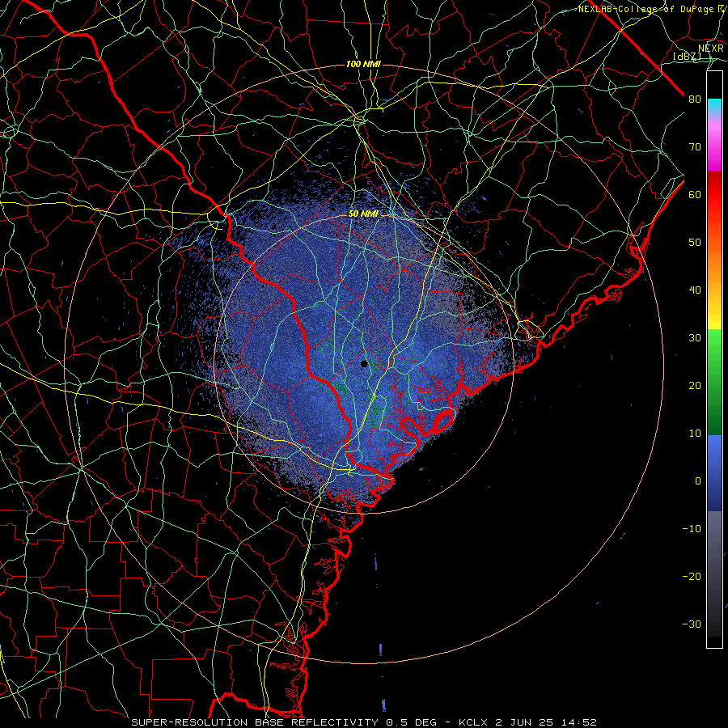Image resolution: width=728 pixels, height=728 pixels.
Task: Select the 10 value on the dBZ scale
Action: [x=695, y=434]
